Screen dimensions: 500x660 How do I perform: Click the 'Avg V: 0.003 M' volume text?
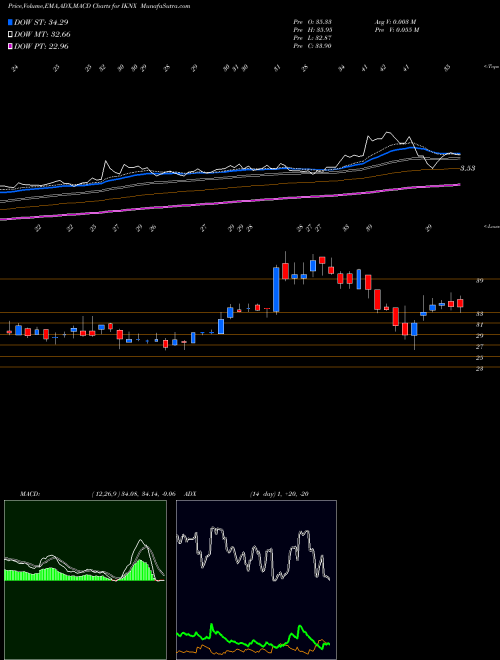click(395, 21)
